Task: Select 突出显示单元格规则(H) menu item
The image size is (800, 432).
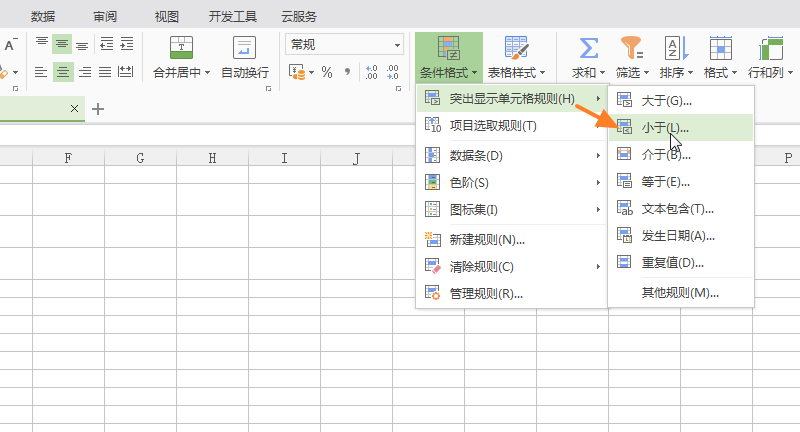Action: pos(512,98)
